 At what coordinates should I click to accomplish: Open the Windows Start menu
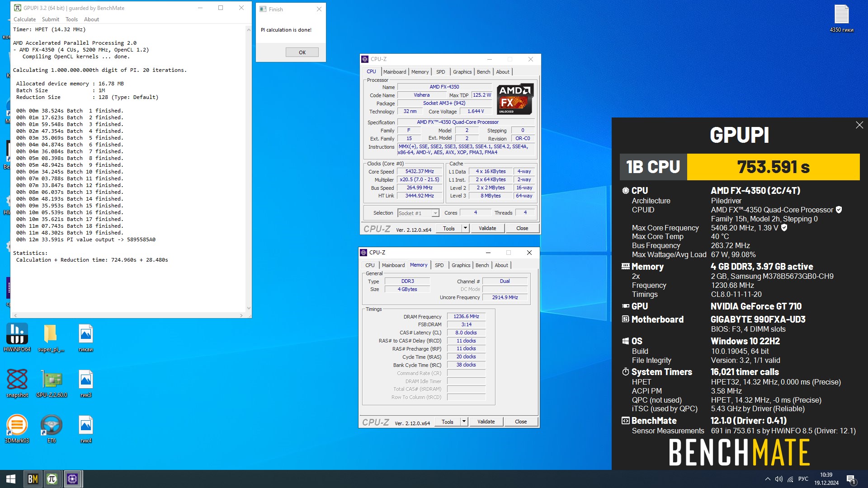pyautogui.click(x=11, y=479)
